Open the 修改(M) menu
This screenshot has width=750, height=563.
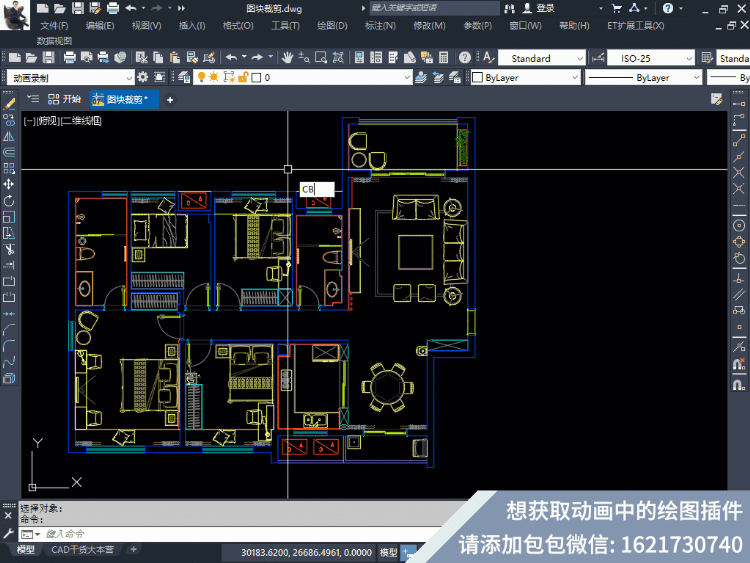pyautogui.click(x=429, y=26)
